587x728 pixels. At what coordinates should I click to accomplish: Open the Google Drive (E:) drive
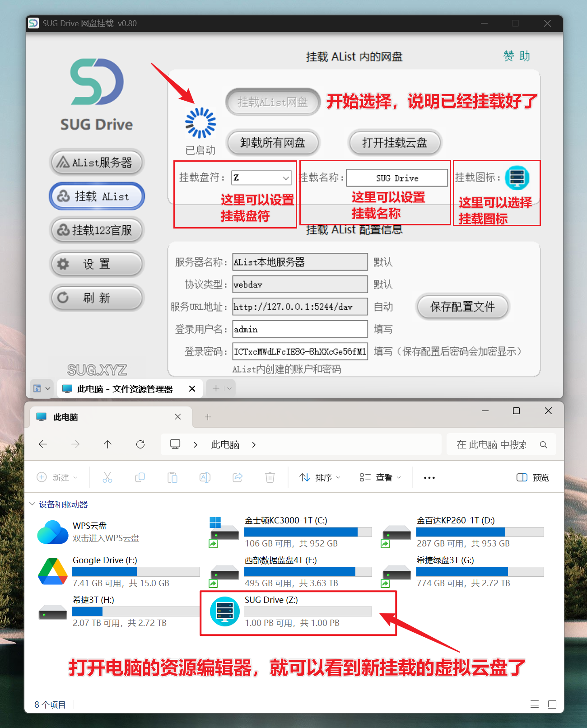(53, 572)
